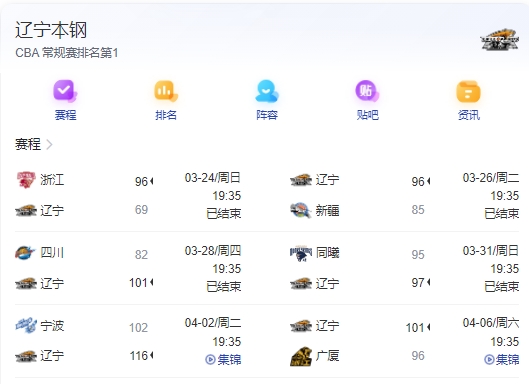Select the 宁波 team name
The width and height of the screenshot is (529, 384).
pyautogui.click(x=52, y=326)
